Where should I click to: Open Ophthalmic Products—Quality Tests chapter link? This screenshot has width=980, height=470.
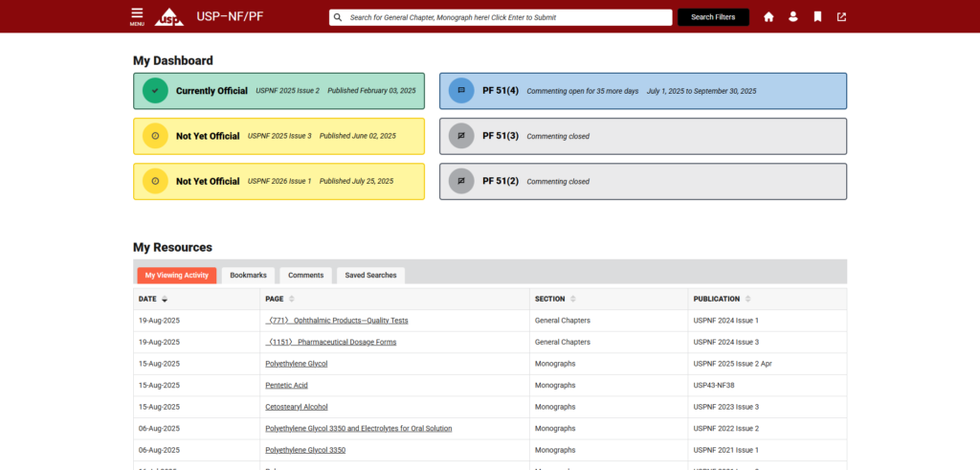(338, 321)
